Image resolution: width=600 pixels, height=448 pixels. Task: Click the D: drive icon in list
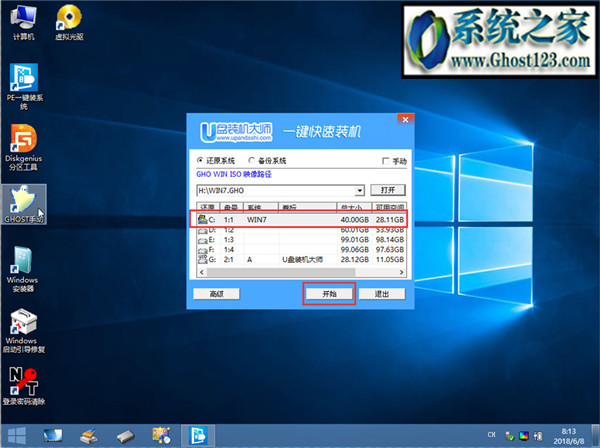[203, 230]
